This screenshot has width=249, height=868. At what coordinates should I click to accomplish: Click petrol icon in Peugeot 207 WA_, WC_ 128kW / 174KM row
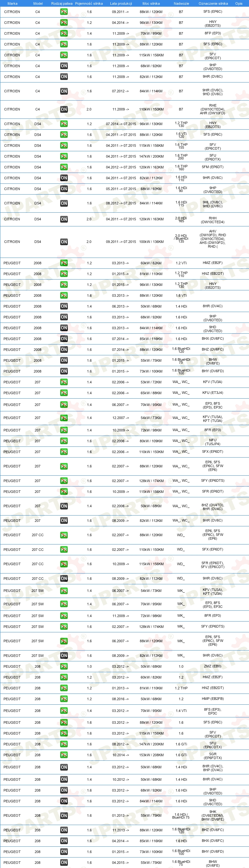pyautogui.click(x=64, y=481)
